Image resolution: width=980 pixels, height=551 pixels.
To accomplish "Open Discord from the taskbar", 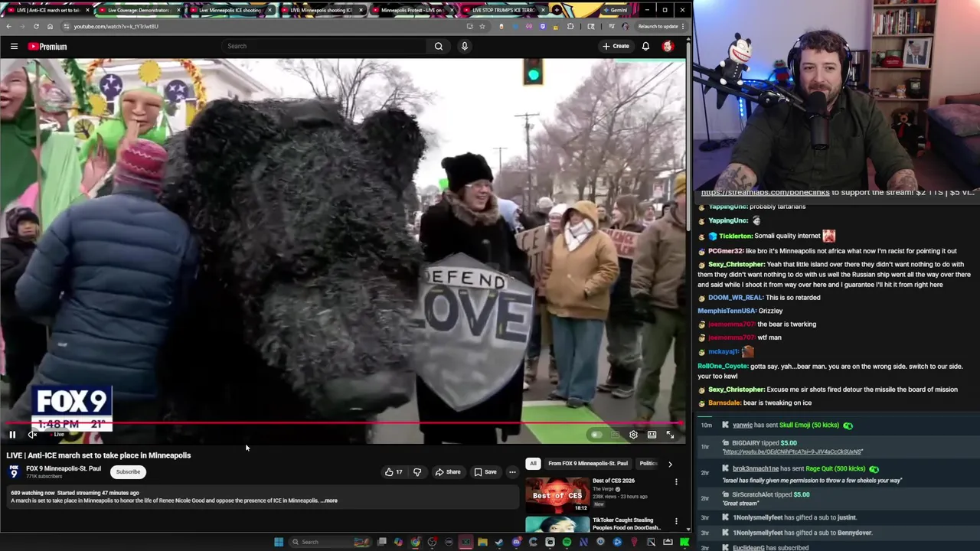I will (x=516, y=542).
